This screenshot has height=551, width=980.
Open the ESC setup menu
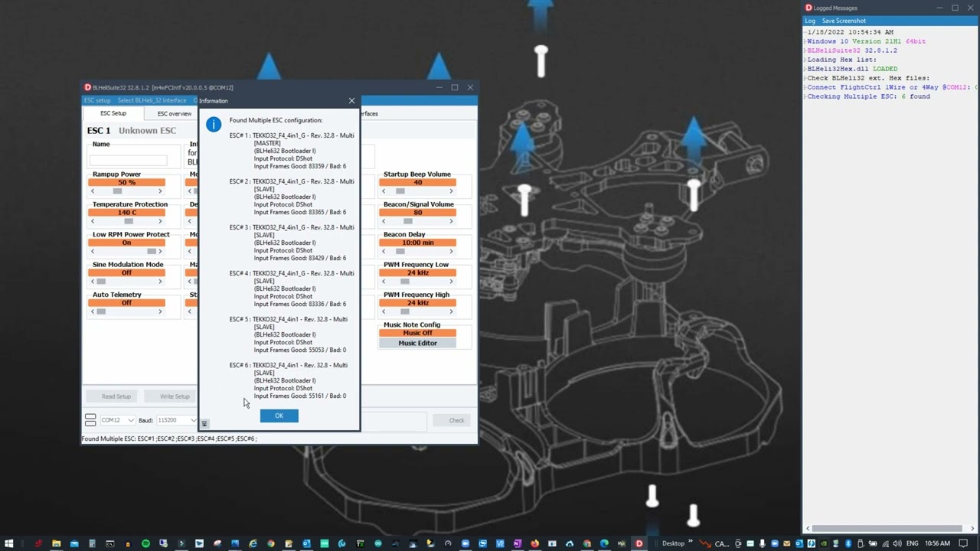pos(97,100)
